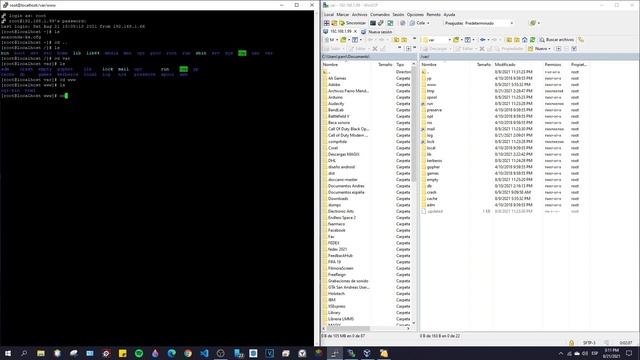Open Google Chrome from taskbar

[188, 353]
